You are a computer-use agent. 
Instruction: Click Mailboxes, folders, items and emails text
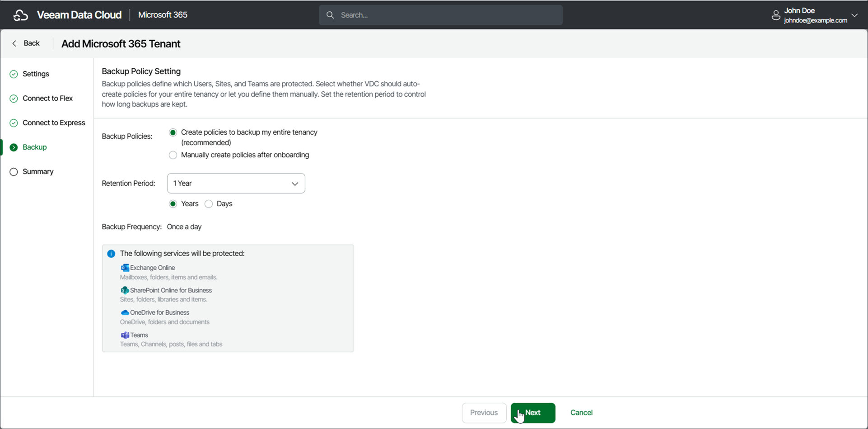pyautogui.click(x=169, y=278)
